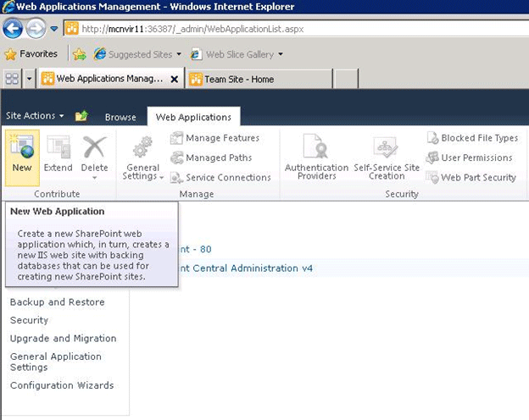
Task: Open General Settings gear icon
Action: (x=142, y=147)
